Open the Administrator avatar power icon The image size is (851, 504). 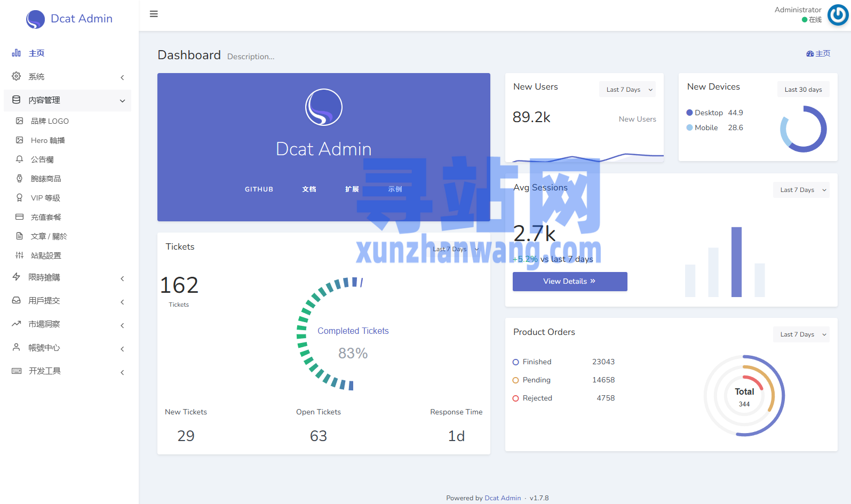coord(838,15)
